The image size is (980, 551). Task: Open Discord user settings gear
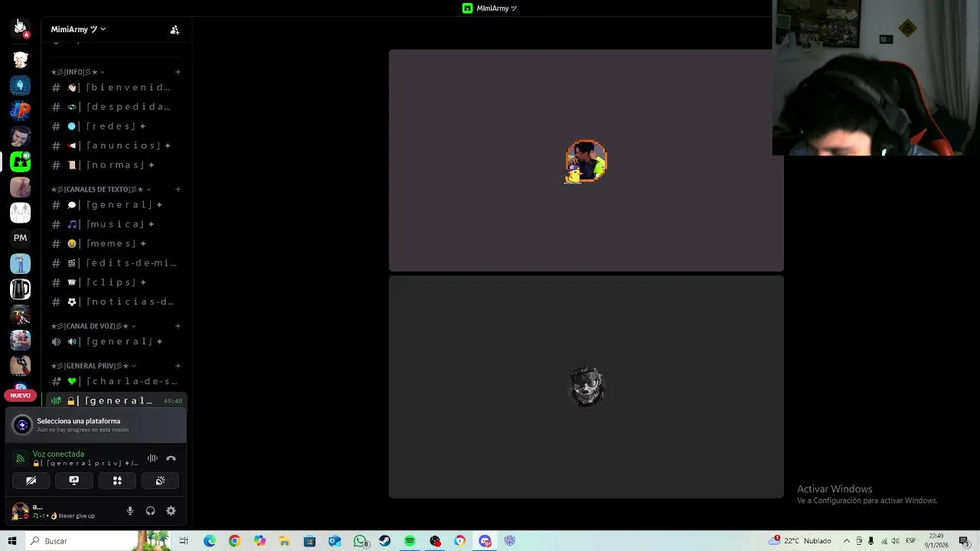click(x=171, y=511)
